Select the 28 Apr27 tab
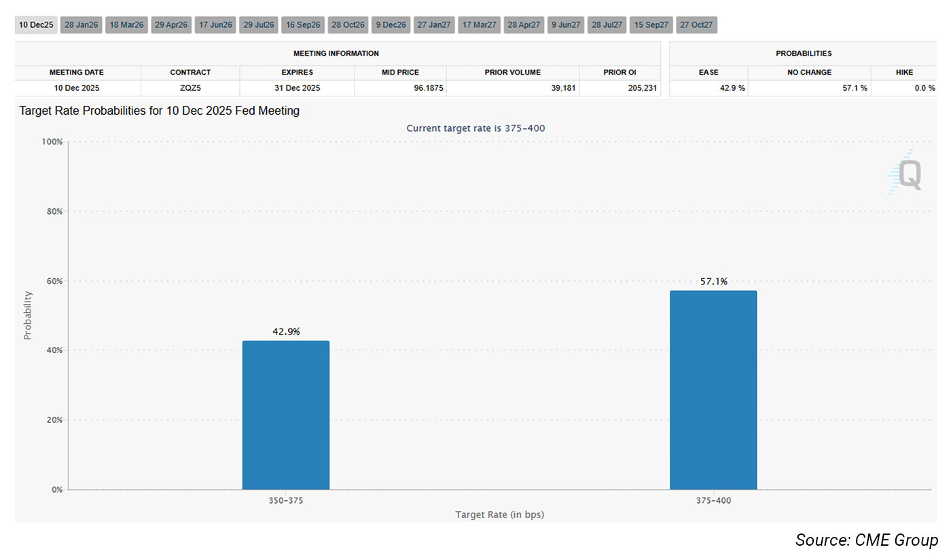The height and width of the screenshot is (560, 951). 524,25
